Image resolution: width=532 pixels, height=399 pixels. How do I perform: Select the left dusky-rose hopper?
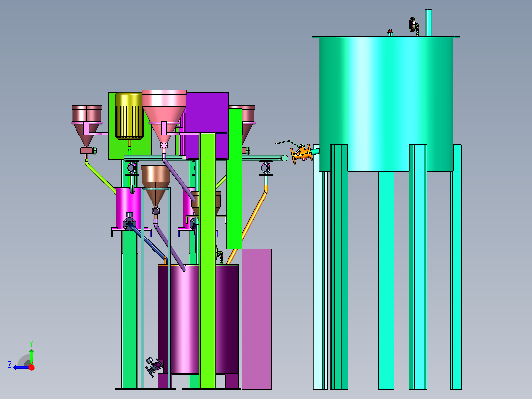86,125
